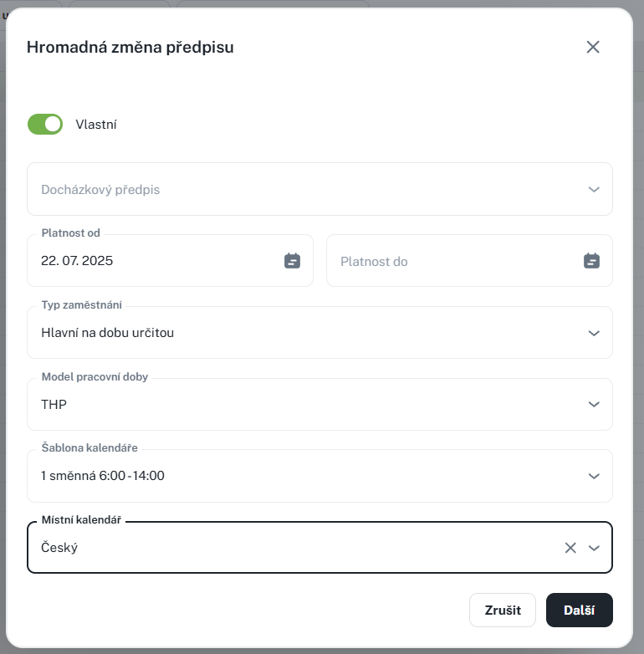The width and height of the screenshot is (644, 654).
Task: Toggle the Vlastní switch off
Action: [45, 125]
